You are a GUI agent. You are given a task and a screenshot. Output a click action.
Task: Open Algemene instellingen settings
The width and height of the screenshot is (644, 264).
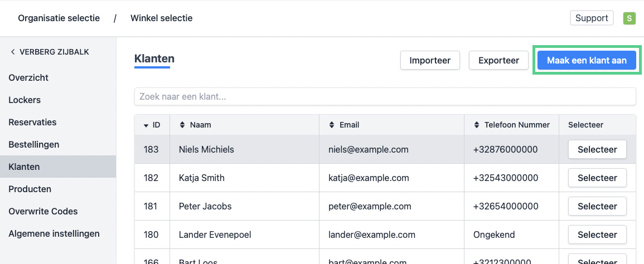point(54,234)
